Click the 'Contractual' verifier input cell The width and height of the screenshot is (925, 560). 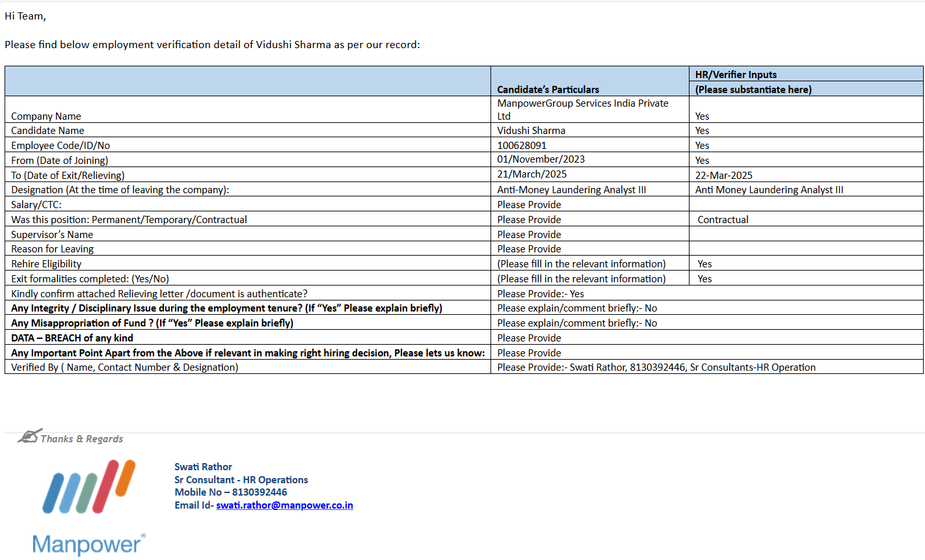pyautogui.click(x=723, y=220)
